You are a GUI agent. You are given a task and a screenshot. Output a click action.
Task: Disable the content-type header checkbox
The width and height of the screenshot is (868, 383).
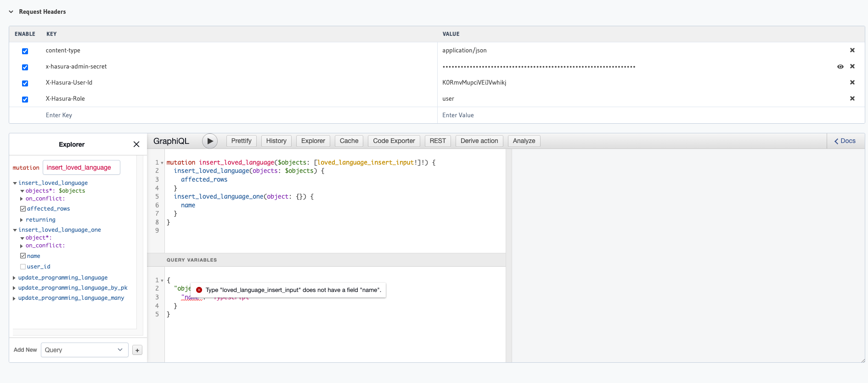[x=25, y=51]
